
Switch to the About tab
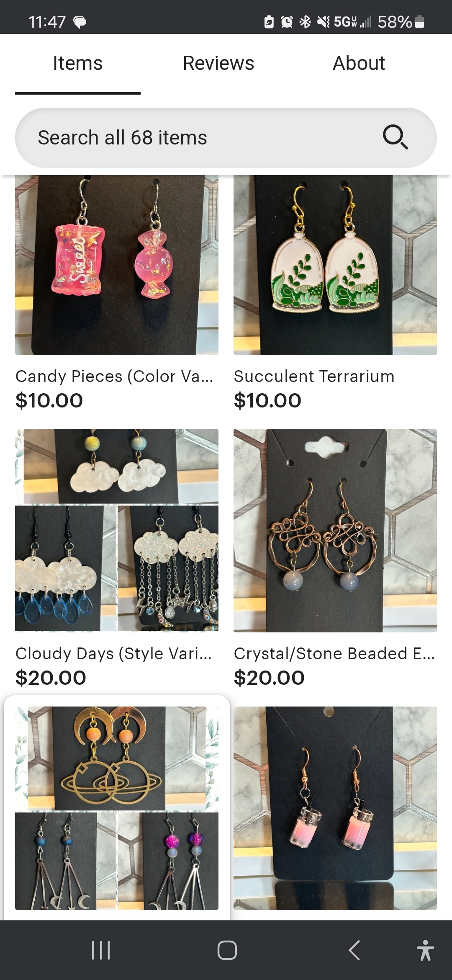[359, 63]
